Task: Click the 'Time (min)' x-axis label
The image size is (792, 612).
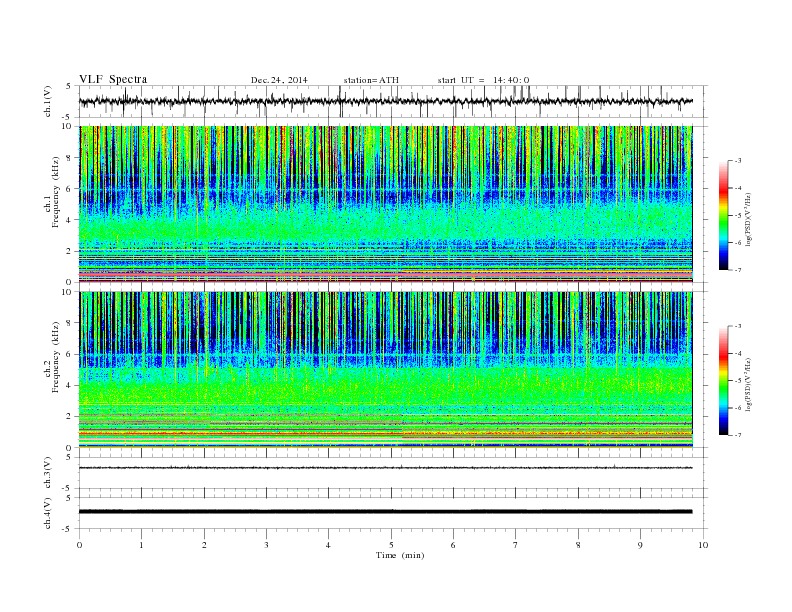Action: (400, 555)
